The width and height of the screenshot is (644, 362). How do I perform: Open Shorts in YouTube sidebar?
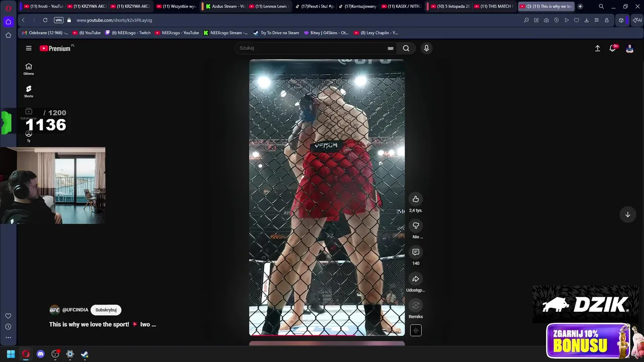[29, 91]
